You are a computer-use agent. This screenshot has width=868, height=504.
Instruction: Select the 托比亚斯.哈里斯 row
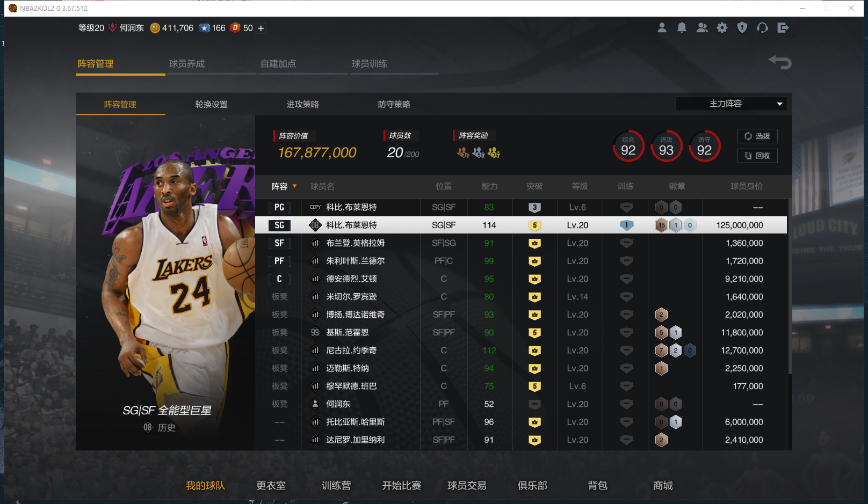521,422
